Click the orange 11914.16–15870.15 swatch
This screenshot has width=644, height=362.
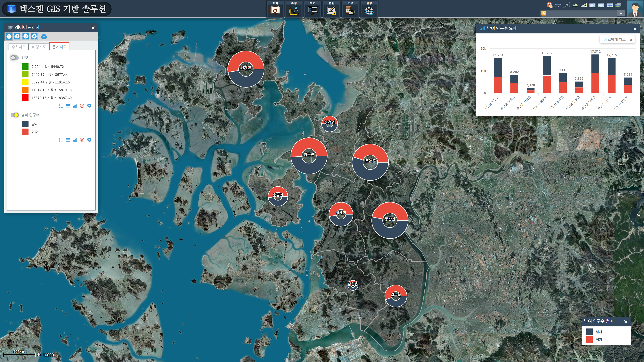tap(25, 90)
